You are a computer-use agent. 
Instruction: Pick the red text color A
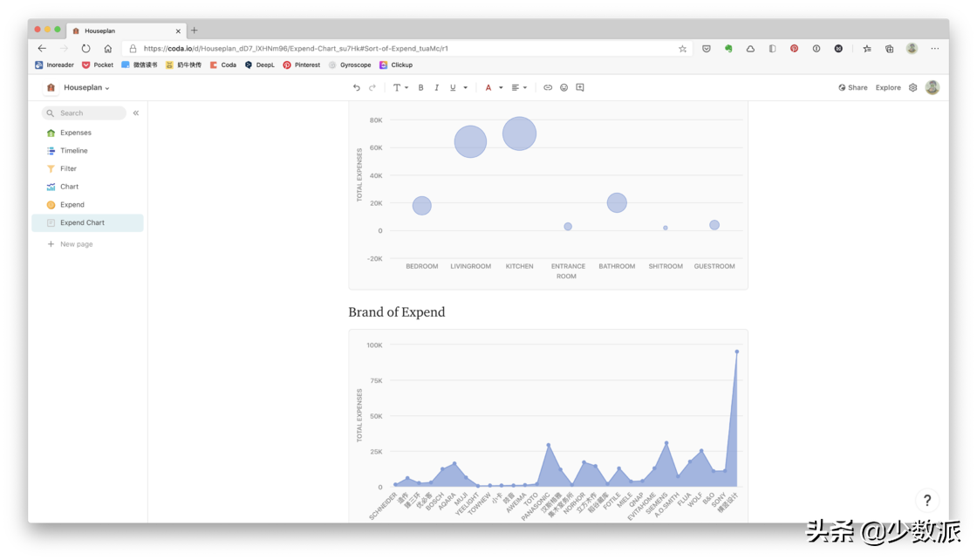(x=488, y=88)
